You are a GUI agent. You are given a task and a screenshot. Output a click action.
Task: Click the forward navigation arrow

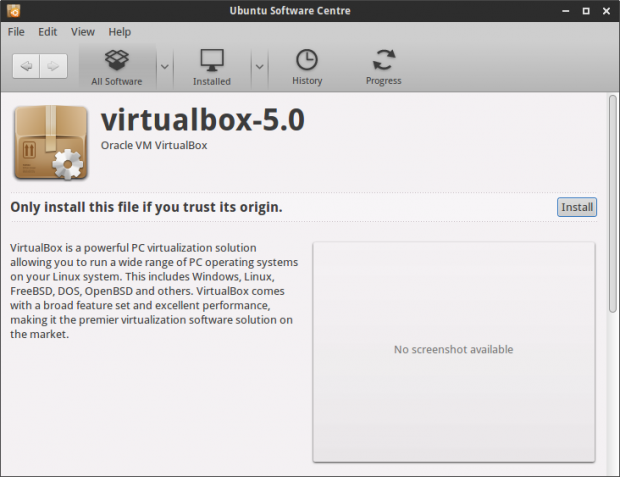coord(53,66)
